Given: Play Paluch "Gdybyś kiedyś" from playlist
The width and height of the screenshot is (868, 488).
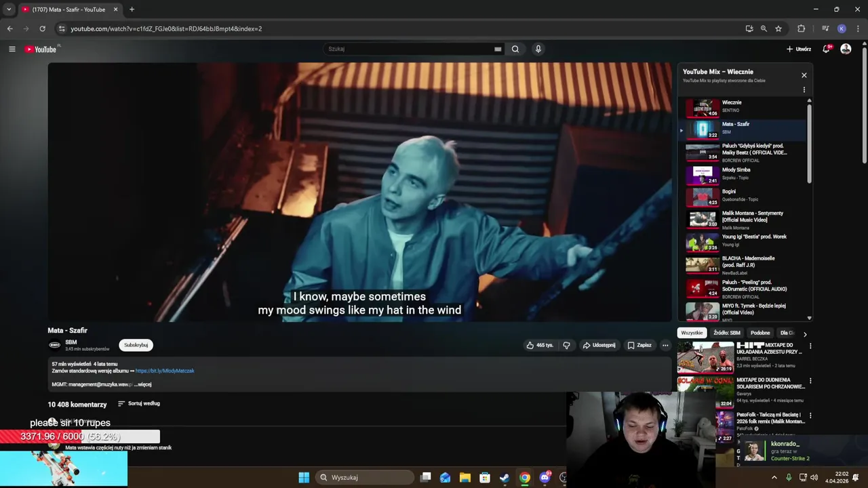Looking at the screenshot, I should 743,152.
